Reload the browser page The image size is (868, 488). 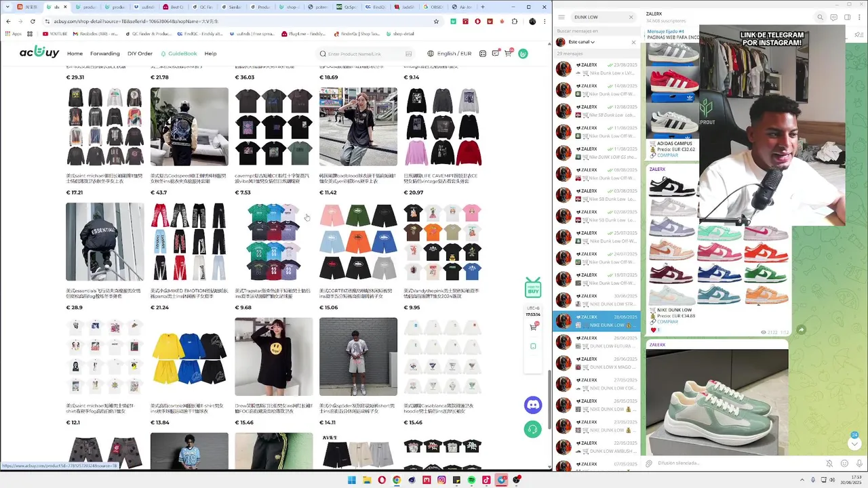(x=33, y=21)
